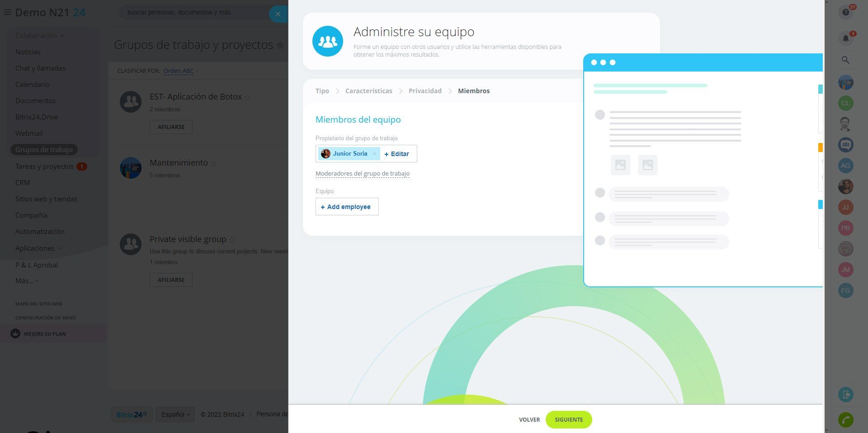The height and width of the screenshot is (433, 868).
Task: Click the search magnifier in right sidebar
Action: click(845, 60)
